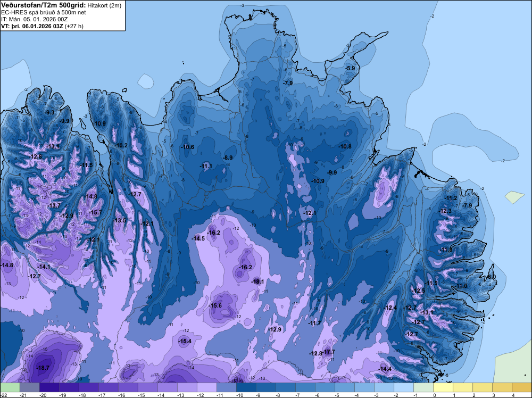Click the -20 color swatch in legend
The width and height of the screenshot is (532, 398).
[x=49, y=387]
